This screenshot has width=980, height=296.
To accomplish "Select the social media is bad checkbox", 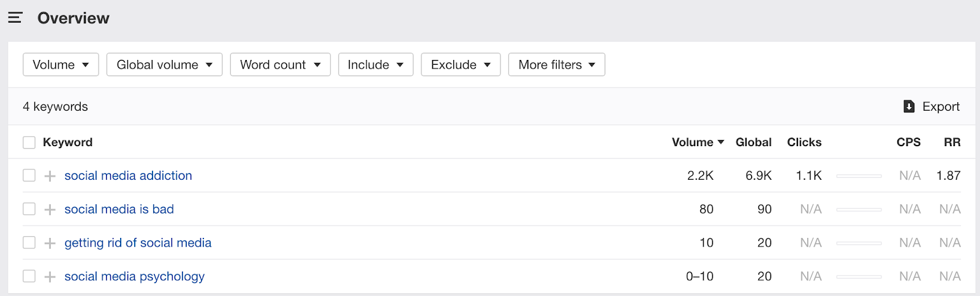I will [29, 209].
